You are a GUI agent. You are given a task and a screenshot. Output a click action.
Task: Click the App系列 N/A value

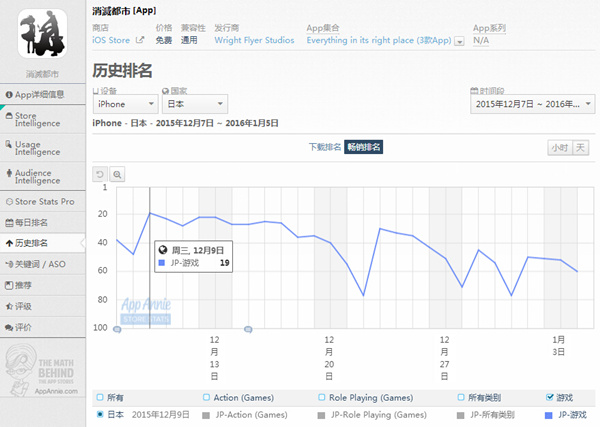pyautogui.click(x=481, y=40)
